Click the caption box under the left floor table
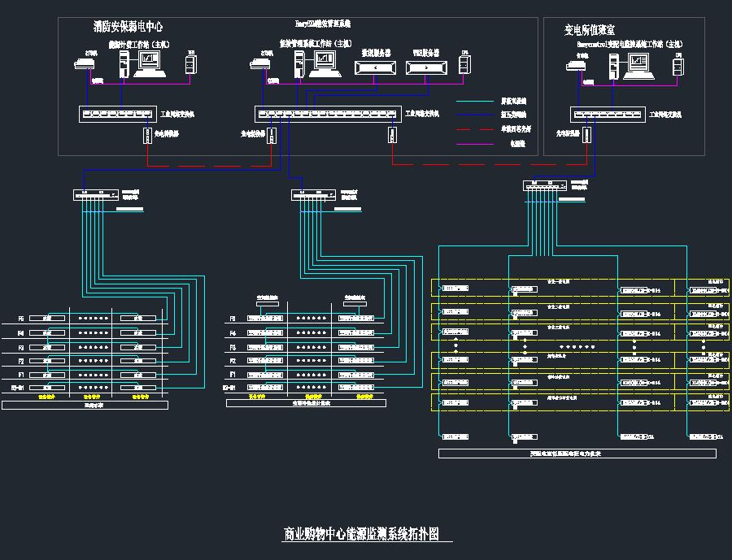The width and height of the screenshot is (732, 560). [85, 405]
